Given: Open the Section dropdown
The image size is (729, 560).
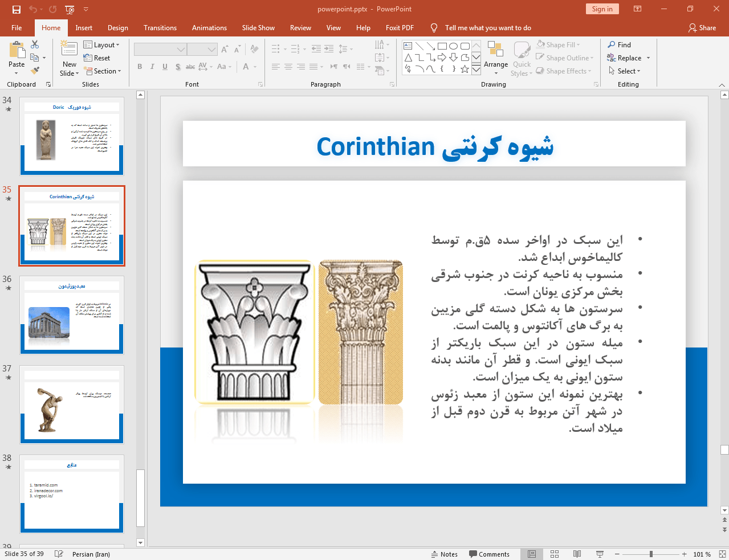Looking at the screenshot, I should 103,71.
